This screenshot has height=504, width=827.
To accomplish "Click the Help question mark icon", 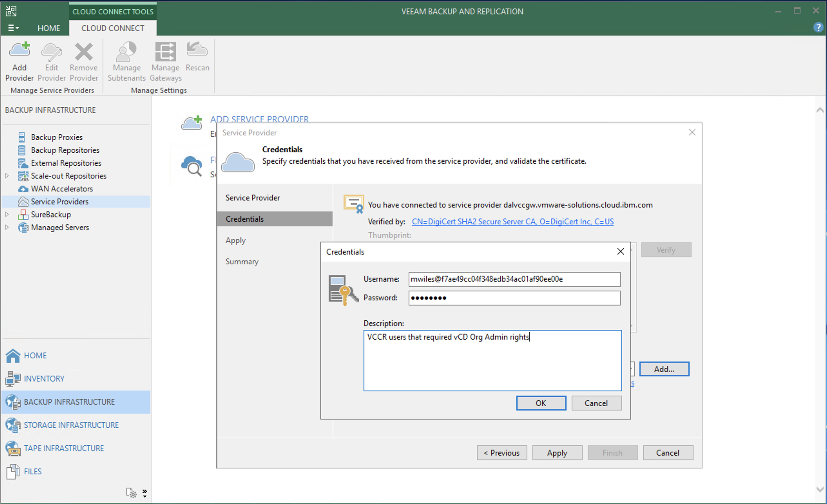I will (x=818, y=27).
